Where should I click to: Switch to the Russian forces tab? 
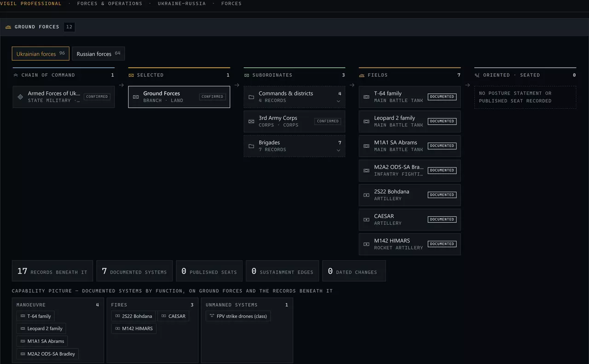[98, 54]
